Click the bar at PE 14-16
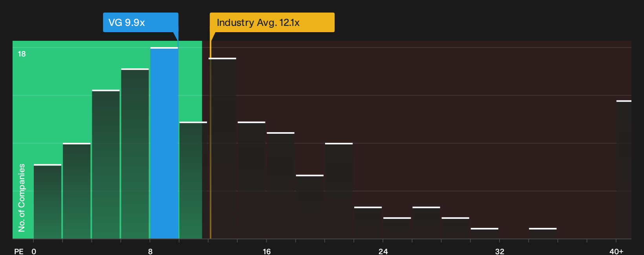644x255 pixels. [x=252, y=180]
